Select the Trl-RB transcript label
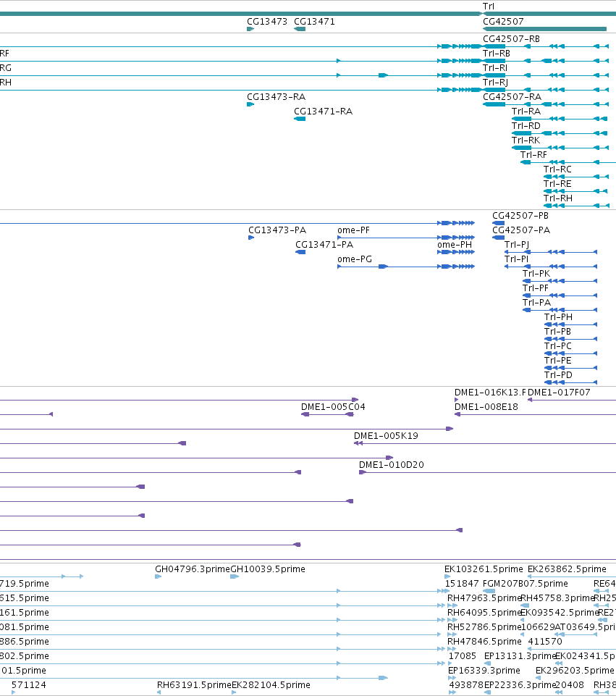The width and height of the screenshot is (616, 696). pos(497,54)
